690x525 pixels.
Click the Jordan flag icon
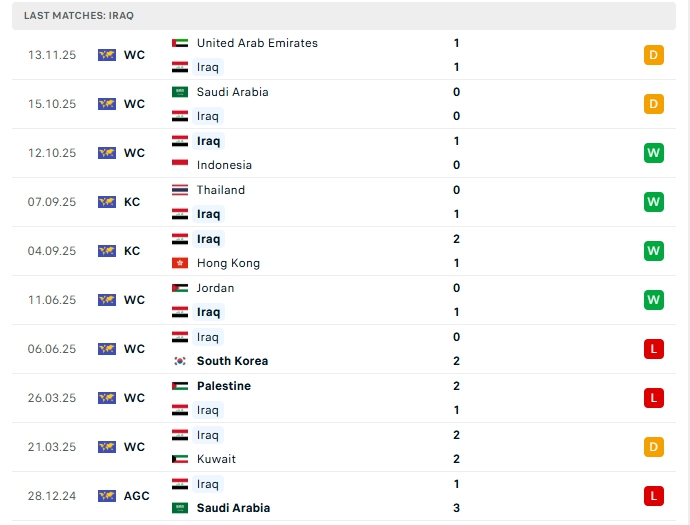pos(180,288)
